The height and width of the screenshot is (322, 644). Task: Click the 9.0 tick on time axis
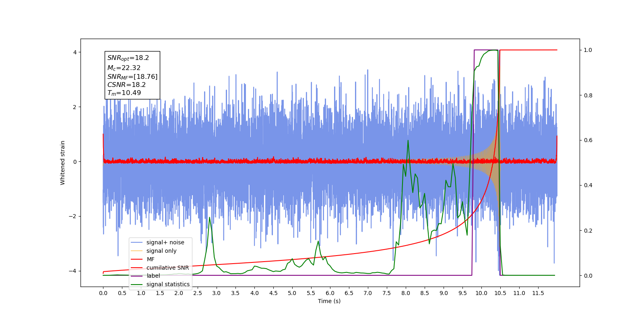pos(444,293)
